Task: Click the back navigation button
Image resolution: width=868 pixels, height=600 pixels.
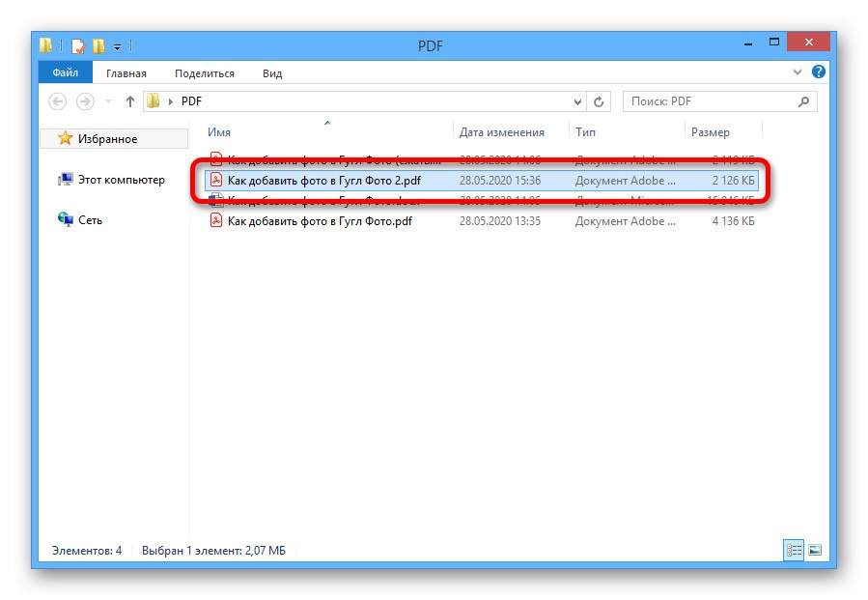Action: [56, 100]
